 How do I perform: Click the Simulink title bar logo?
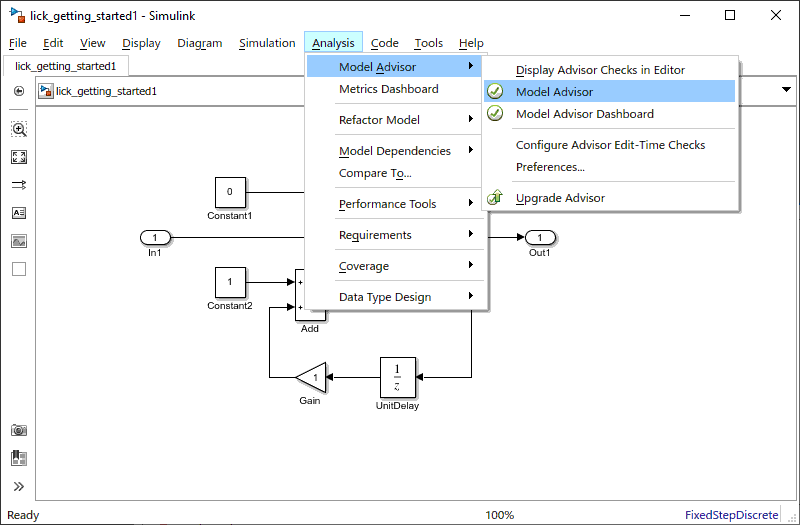click(17, 15)
